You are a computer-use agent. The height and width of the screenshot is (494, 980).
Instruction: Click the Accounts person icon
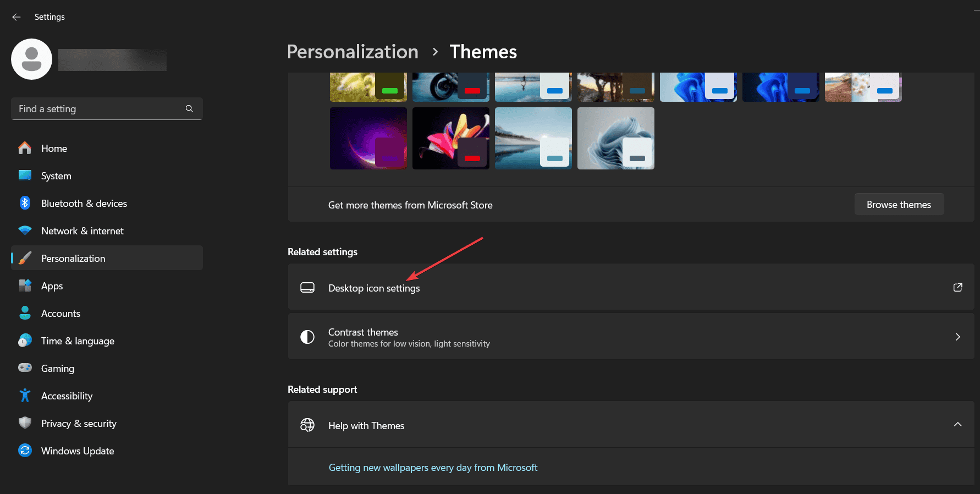pos(25,313)
